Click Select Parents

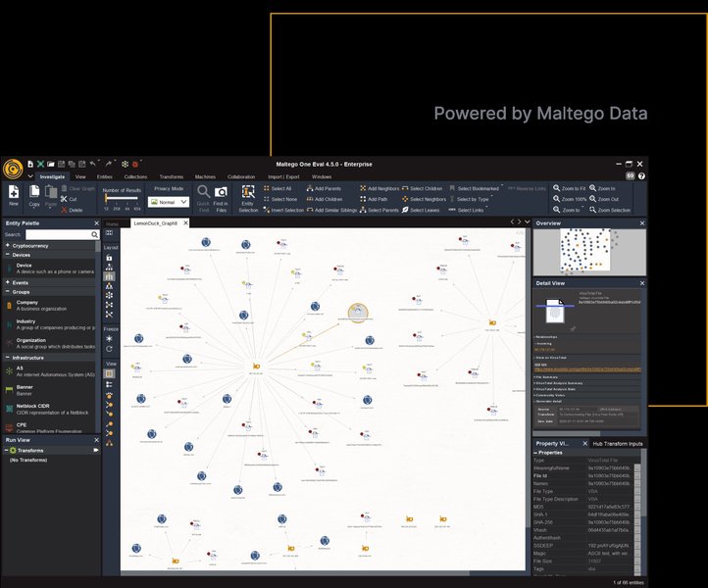click(x=379, y=210)
